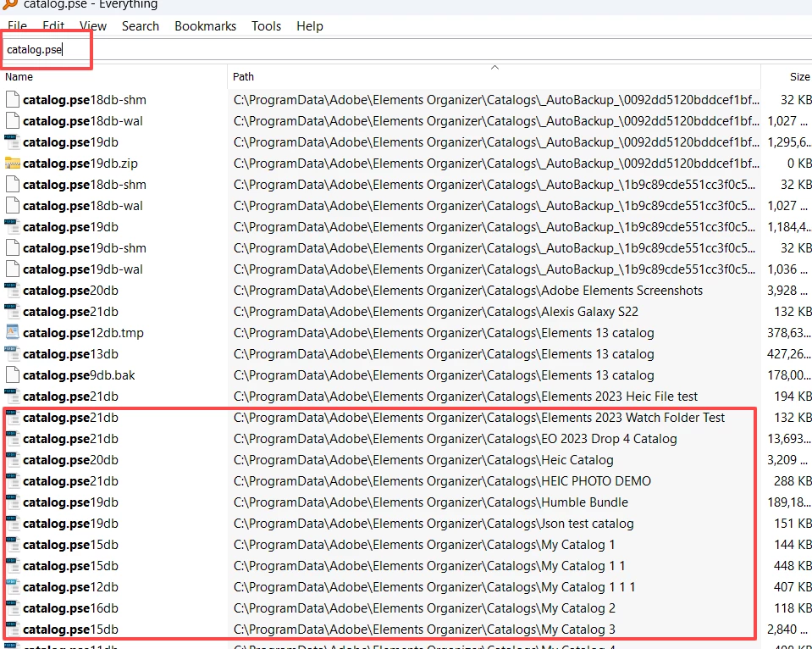Open the Help menu

click(310, 26)
